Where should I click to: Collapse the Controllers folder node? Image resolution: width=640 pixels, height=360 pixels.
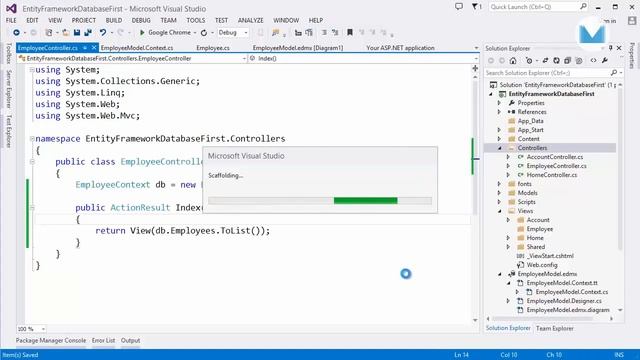pyautogui.click(x=500, y=148)
